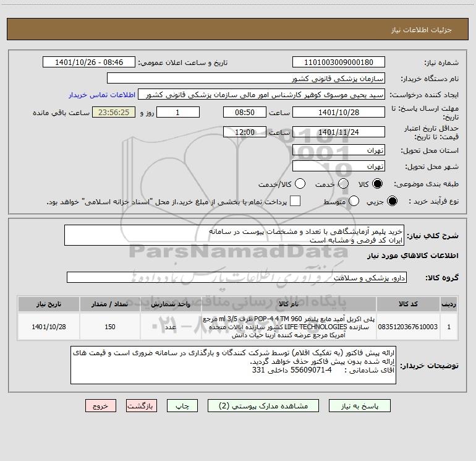
Task: Open اطلاعات تماس خریدار link
Action: point(102,95)
